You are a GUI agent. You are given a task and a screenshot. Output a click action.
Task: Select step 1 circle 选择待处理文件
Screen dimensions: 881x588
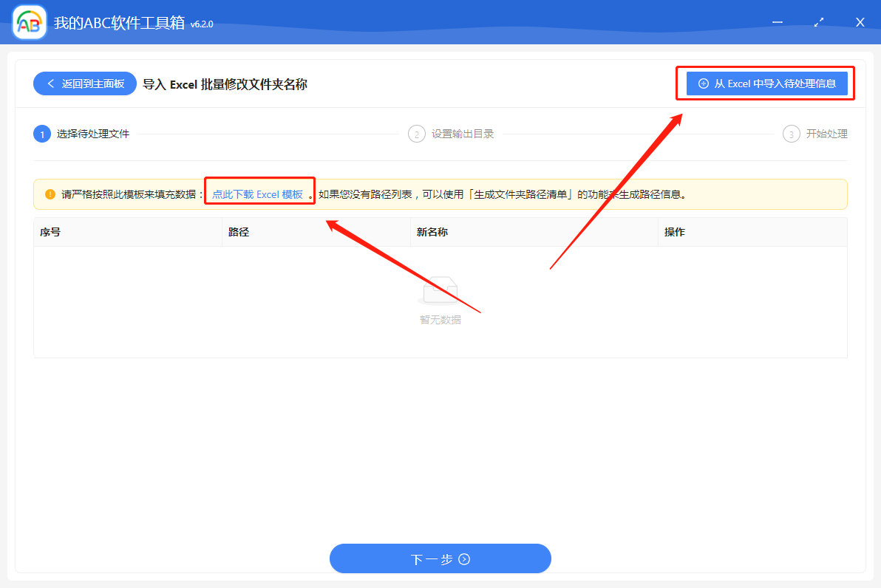click(42, 134)
